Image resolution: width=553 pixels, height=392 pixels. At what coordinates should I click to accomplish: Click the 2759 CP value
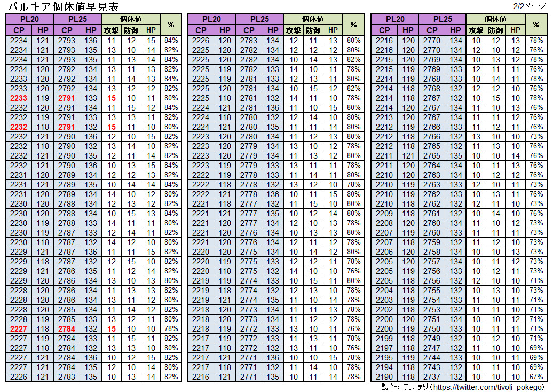(x=432, y=242)
